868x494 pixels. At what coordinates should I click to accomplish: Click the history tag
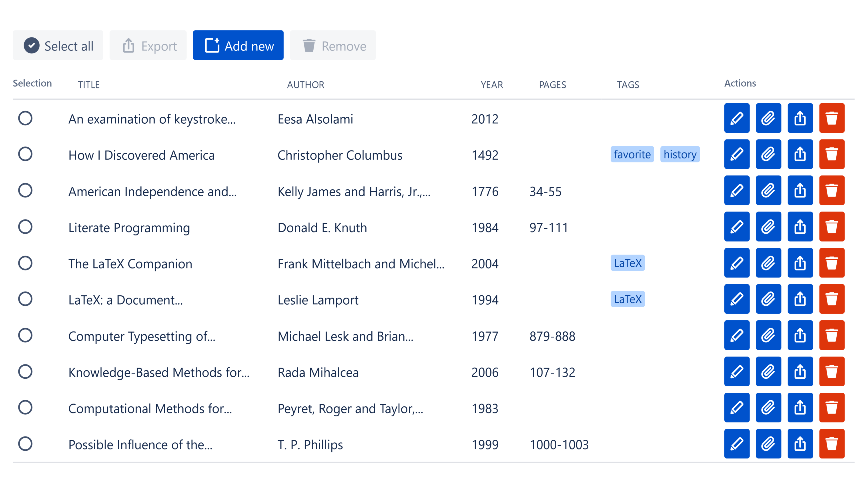680,154
